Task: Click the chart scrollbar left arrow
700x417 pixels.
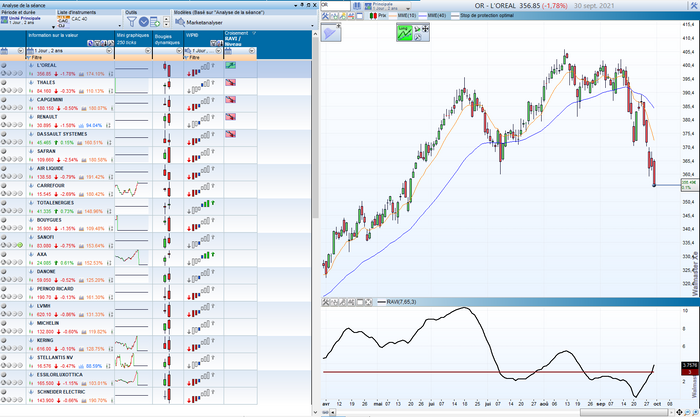Action: click(332, 412)
